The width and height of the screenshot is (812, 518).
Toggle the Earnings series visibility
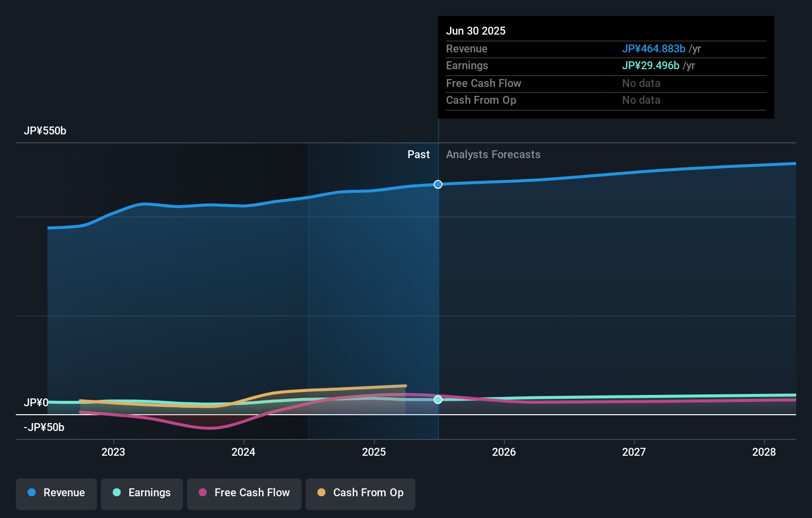click(141, 494)
